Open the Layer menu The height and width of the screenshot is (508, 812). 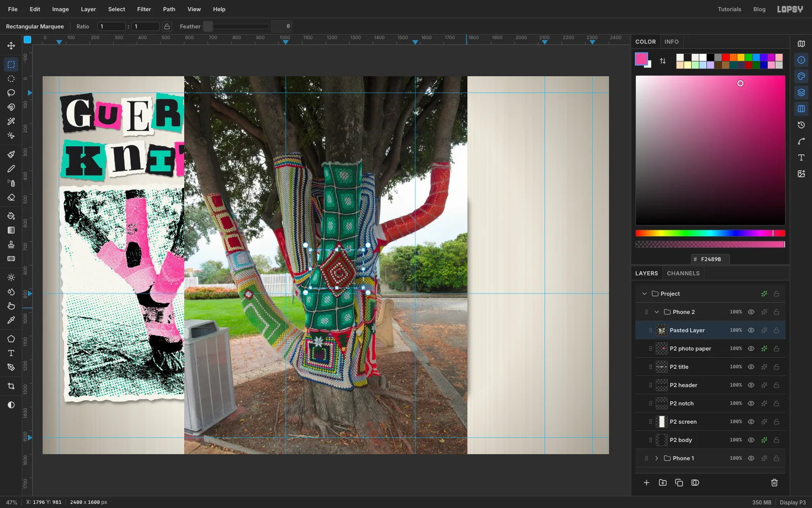pos(88,9)
